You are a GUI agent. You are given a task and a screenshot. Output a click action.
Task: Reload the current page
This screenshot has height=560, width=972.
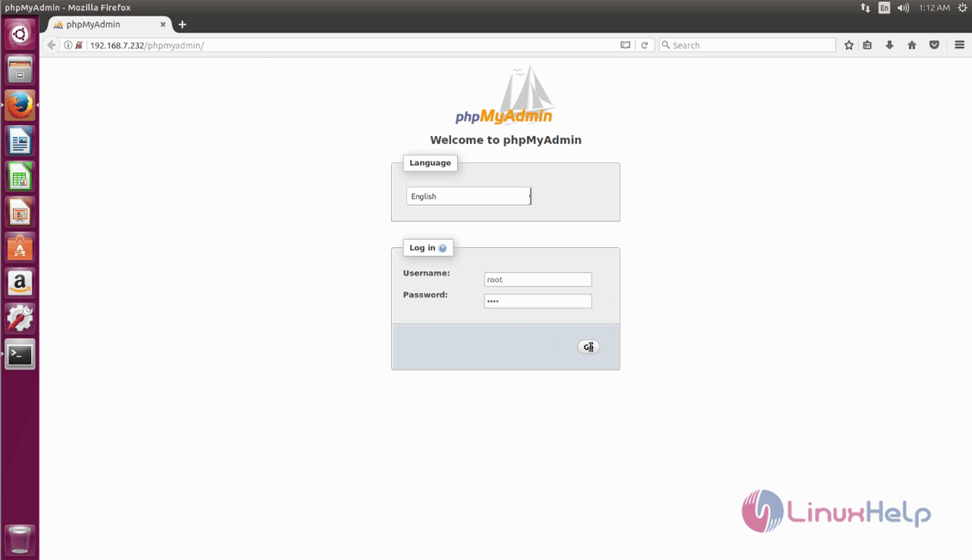coord(645,46)
